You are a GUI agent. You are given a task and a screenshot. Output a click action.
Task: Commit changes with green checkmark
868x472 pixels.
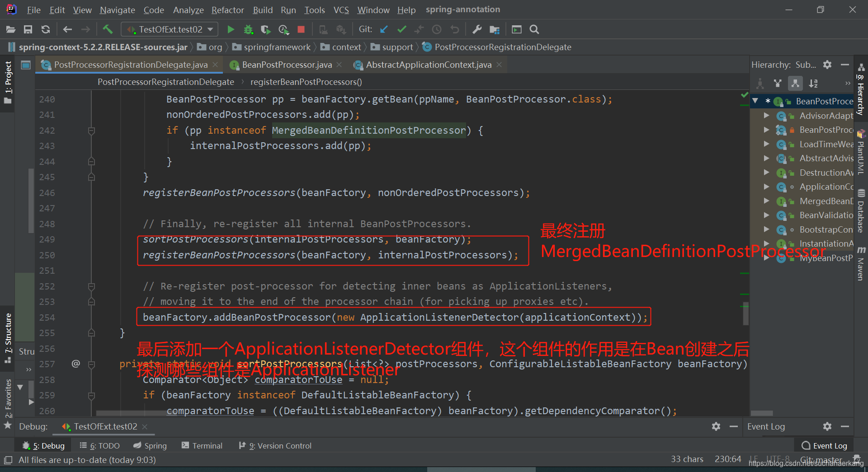pyautogui.click(x=401, y=30)
